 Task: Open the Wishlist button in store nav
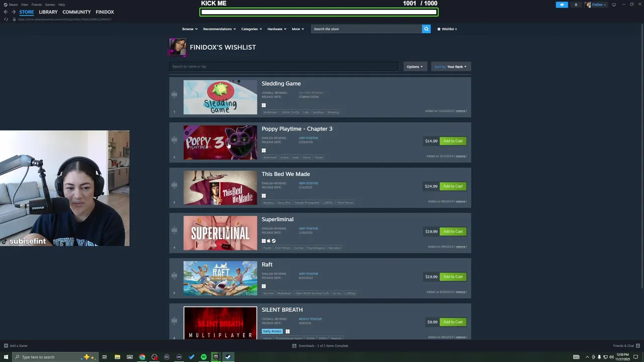447,29
